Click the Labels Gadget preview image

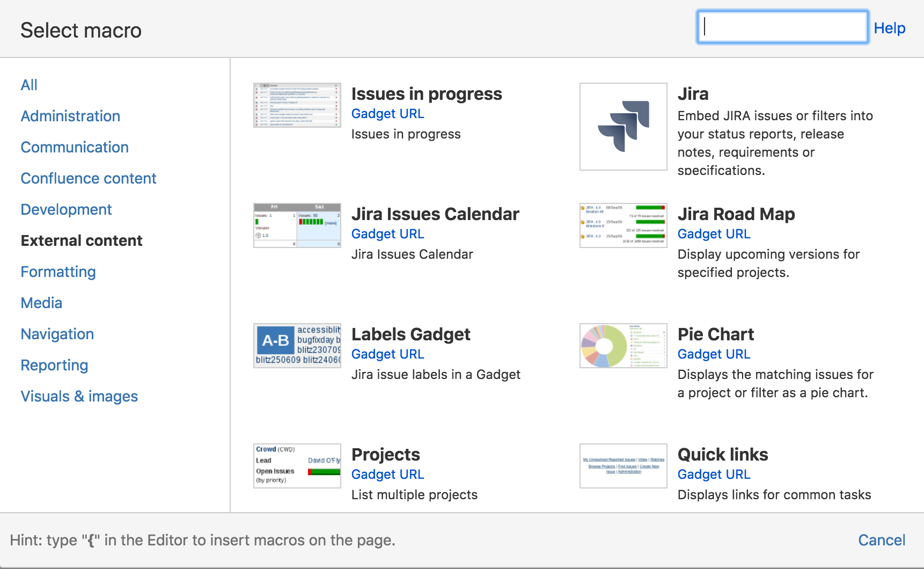[x=297, y=345]
